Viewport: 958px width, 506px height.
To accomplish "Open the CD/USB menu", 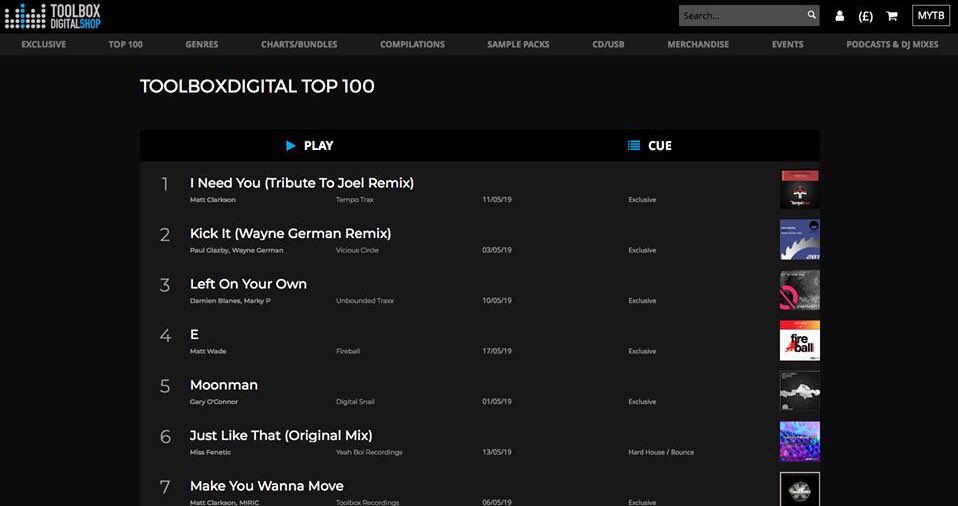I will point(609,44).
